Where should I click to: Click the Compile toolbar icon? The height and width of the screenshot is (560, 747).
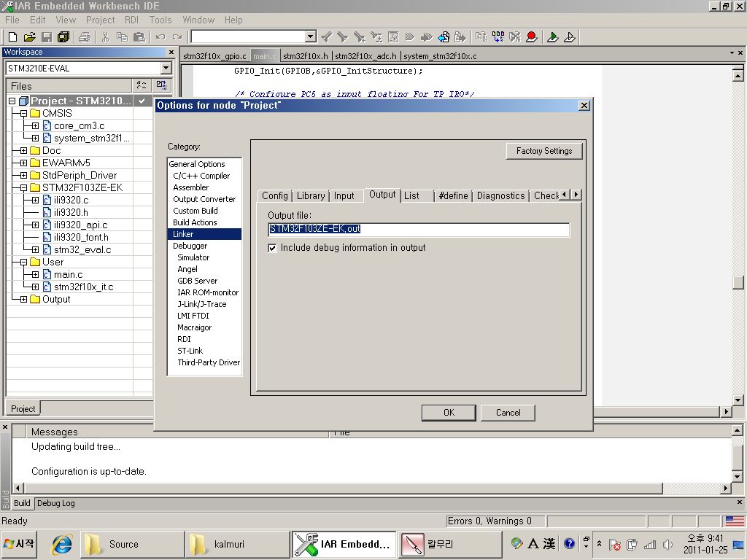(481, 36)
